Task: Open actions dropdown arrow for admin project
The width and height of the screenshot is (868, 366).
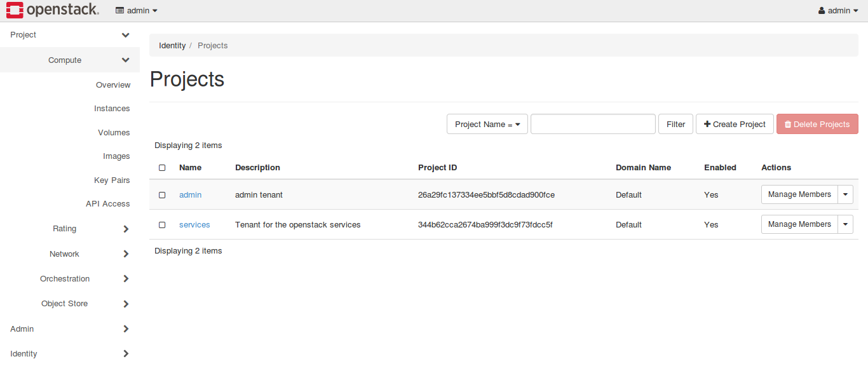Action: click(x=845, y=194)
